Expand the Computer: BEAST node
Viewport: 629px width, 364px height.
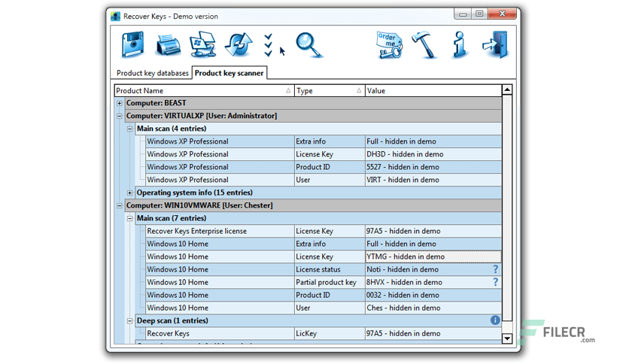coord(119,103)
